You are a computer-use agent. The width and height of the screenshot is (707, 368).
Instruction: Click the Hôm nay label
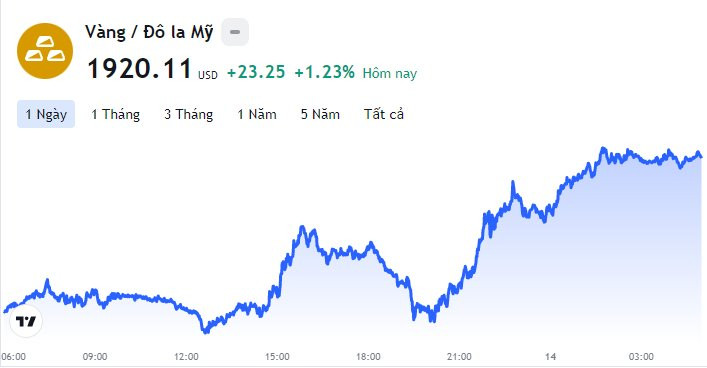(390, 73)
